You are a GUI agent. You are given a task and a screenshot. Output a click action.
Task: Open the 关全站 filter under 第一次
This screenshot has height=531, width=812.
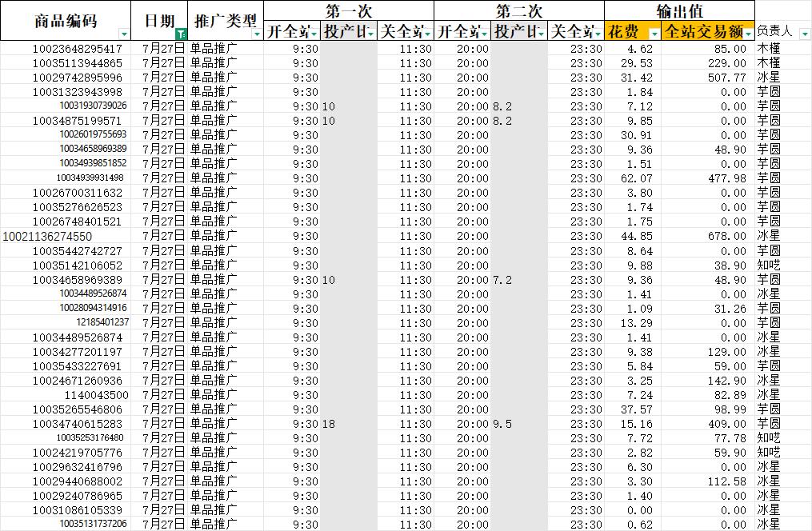coord(428,34)
